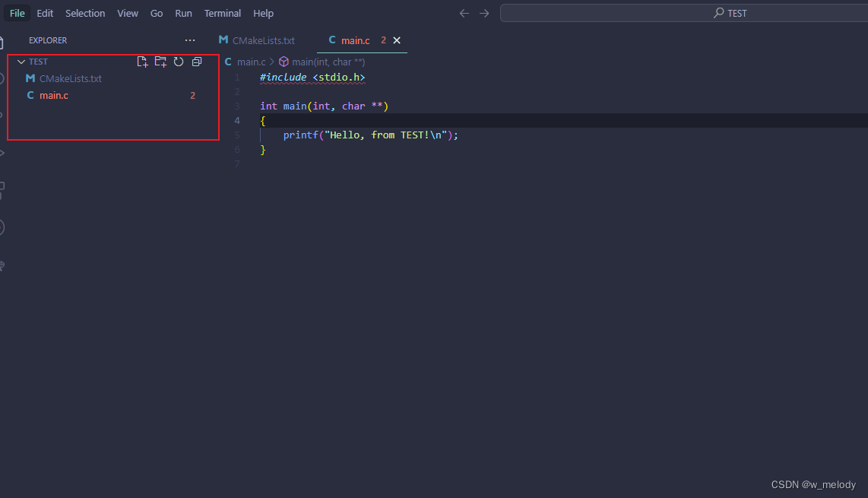This screenshot has width=868, height=498.
Task: Click the Refresh Explorer icon
Action: click(179, 62)
